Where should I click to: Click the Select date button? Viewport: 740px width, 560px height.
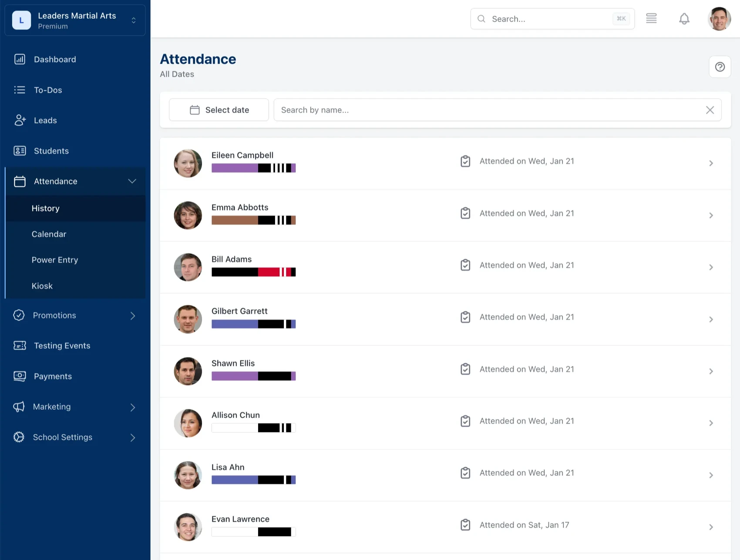click(x=219, y=110)
